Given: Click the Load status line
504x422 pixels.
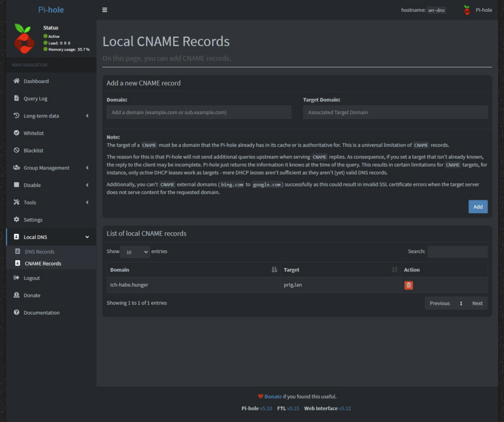Looking at the screenshot, I should click(x=57, y=43).
